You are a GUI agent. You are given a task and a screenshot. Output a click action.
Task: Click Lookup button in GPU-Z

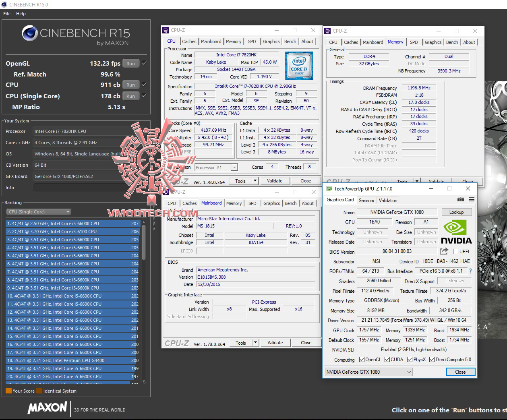[x=457, y=212]
